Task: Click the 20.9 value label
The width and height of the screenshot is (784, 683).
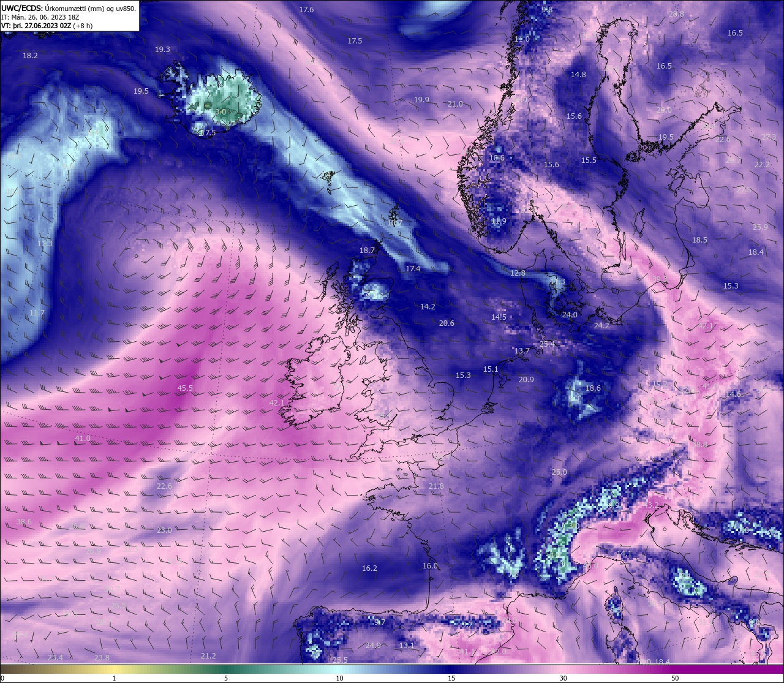Action: coord(526,380)
